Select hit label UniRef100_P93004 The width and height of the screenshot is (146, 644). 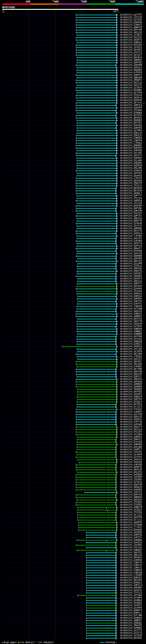(x=131, y=95)
